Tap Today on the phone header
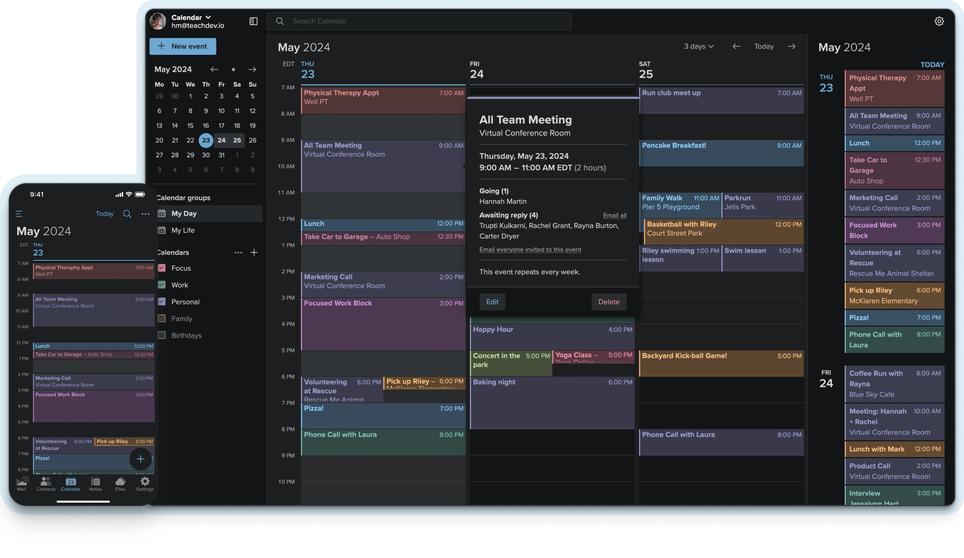Screen dimensions: 964x558 [105, 214]
